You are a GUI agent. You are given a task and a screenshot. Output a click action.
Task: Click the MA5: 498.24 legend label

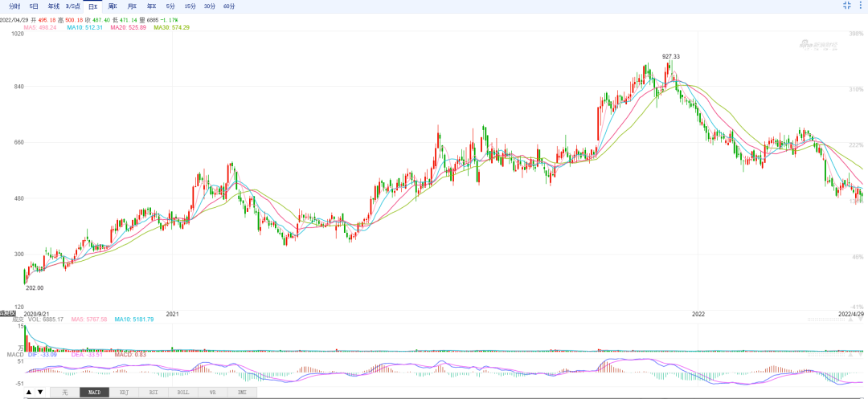pyautogui.click(x=40, y=27)
